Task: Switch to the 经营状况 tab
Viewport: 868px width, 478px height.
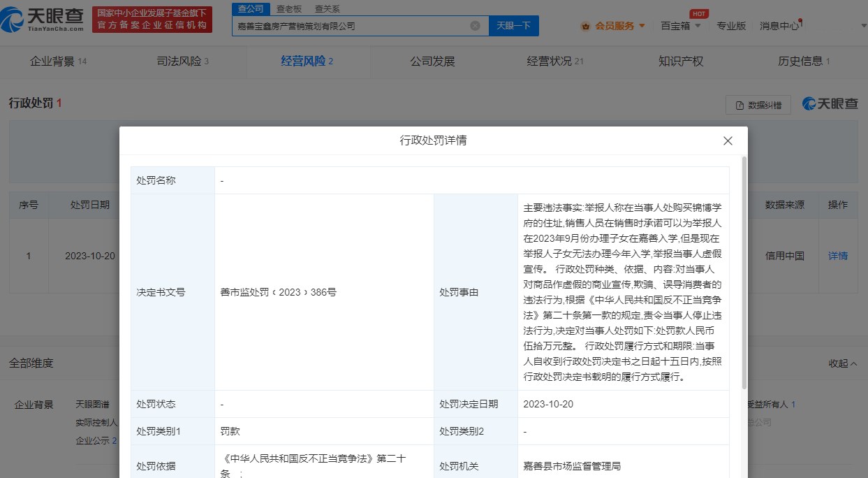Action: click(554, 61)
